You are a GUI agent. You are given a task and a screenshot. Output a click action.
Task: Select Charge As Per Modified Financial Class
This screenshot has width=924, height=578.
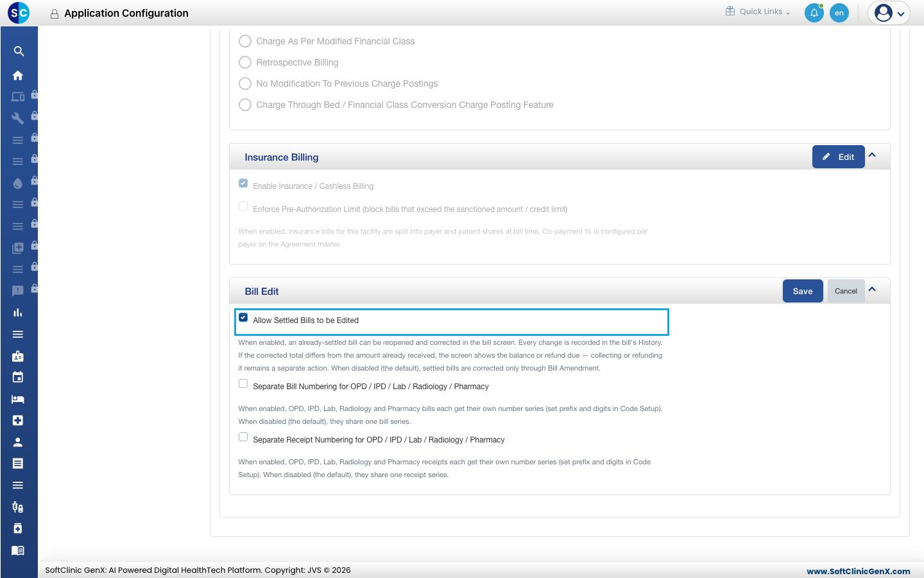click(245, 41)
